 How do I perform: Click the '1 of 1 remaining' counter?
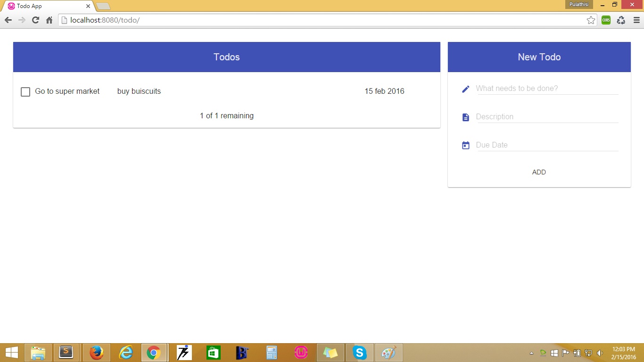[227, 116]
